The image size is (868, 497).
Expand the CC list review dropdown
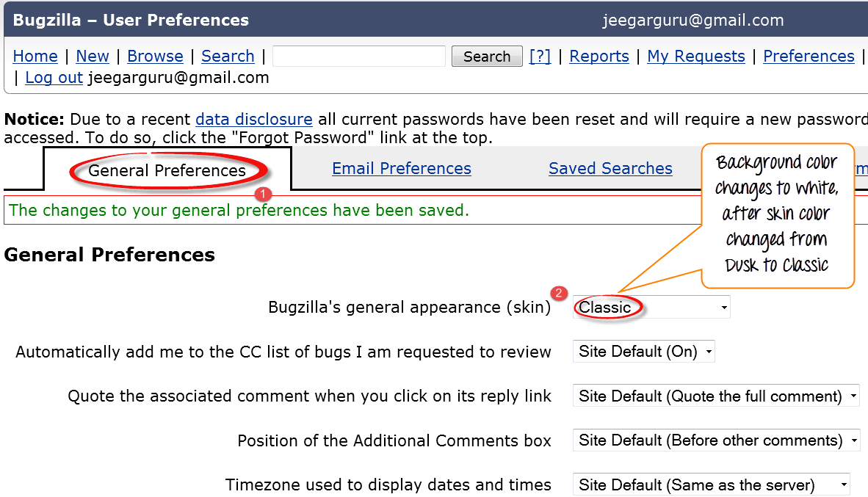click(x=644, y=352)
